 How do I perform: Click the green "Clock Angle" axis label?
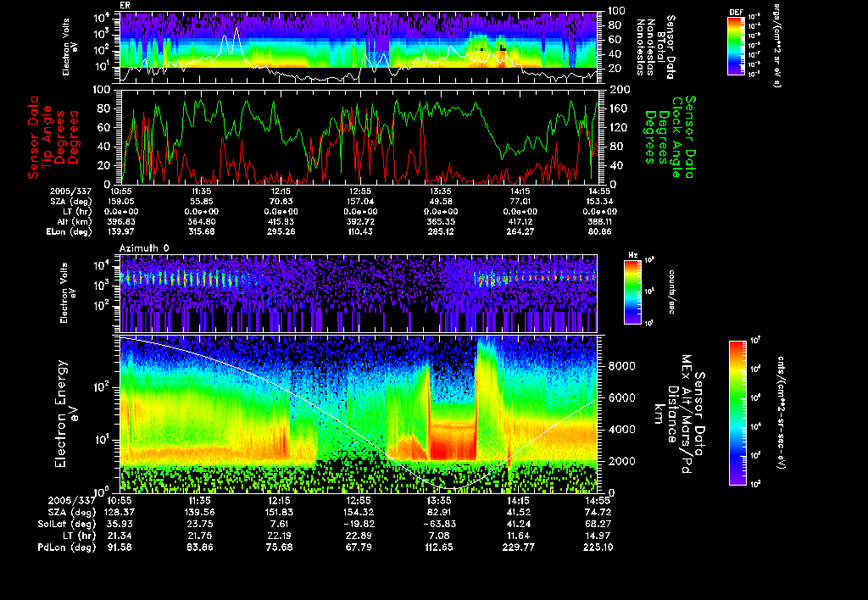676,137
